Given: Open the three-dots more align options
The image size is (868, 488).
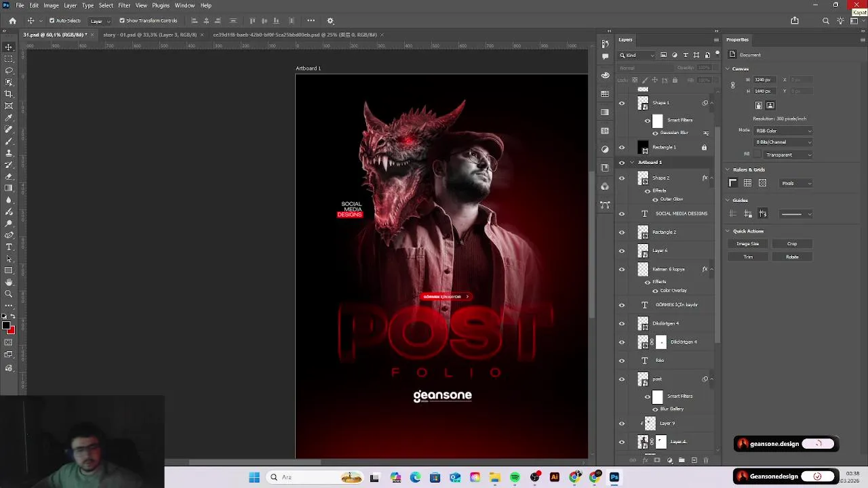Looking at the screenshot, I should (311, 20).
